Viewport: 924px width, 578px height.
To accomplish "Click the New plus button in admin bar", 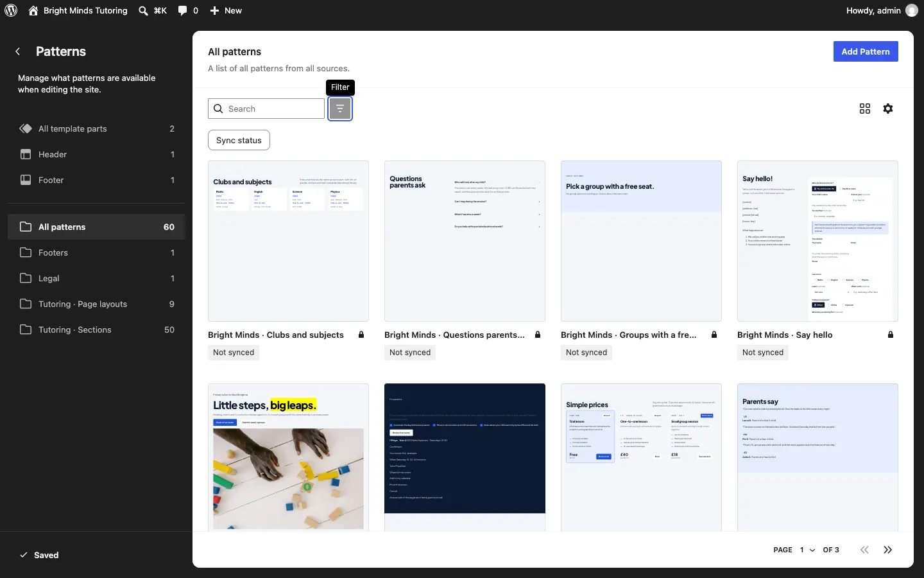I will pos(226,10).
